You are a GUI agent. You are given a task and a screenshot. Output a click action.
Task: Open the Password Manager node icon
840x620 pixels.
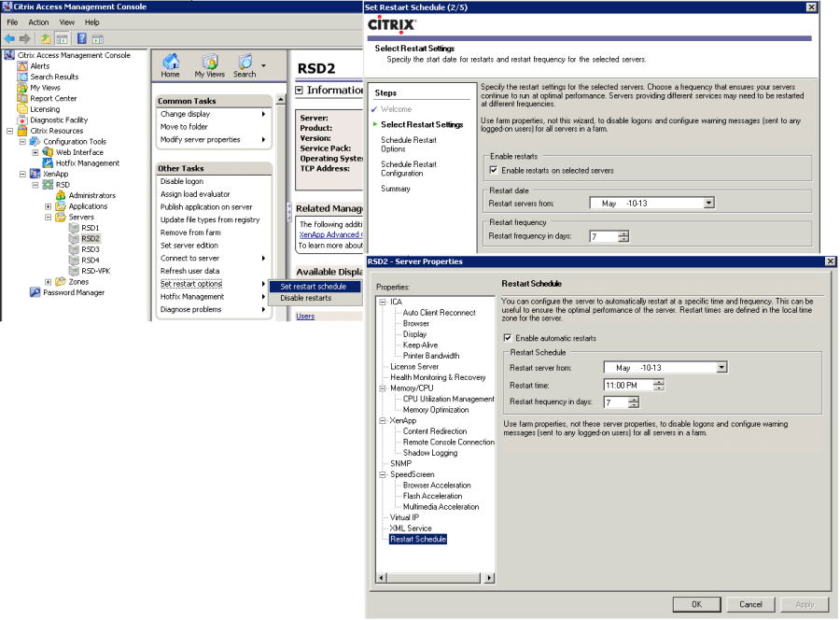[x=35, y=292]
